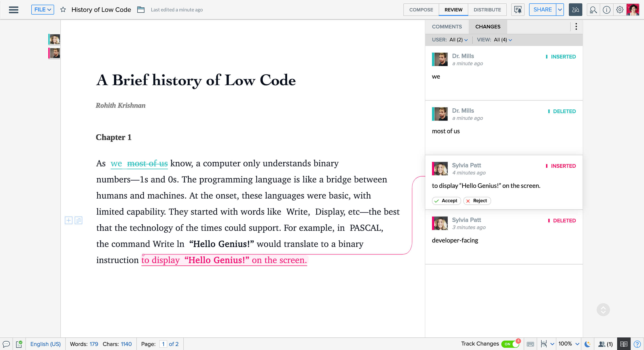Toggle Track Changes on/off switch
The image size is (644, 350).
(x=509, y=344)
